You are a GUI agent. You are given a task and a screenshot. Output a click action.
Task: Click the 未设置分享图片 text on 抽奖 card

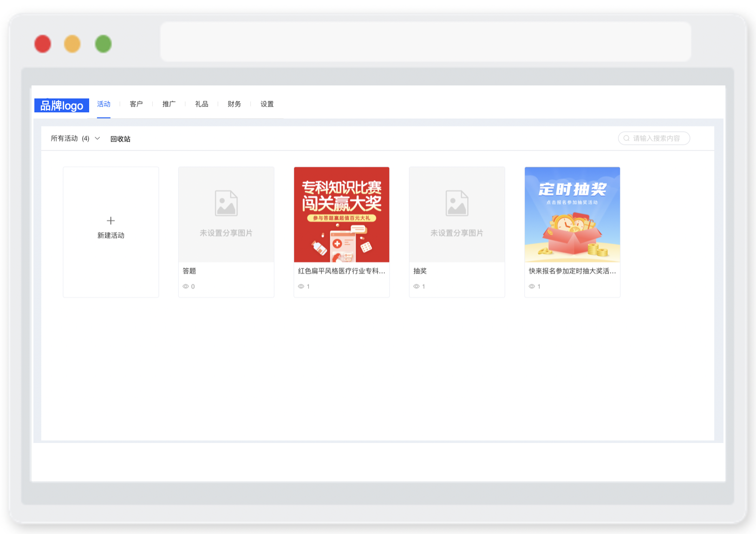(457, 233)
